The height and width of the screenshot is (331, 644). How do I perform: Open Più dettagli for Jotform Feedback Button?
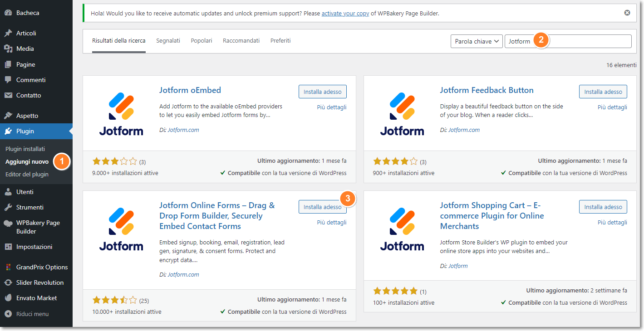[612, 107]
